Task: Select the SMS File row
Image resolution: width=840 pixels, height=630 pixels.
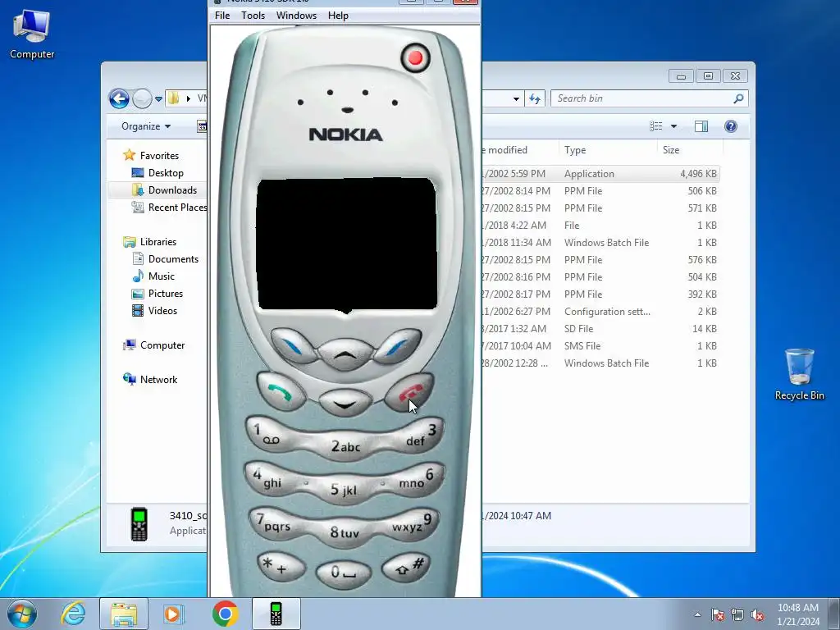Action: pyautogui.click(x=600, y=345)
